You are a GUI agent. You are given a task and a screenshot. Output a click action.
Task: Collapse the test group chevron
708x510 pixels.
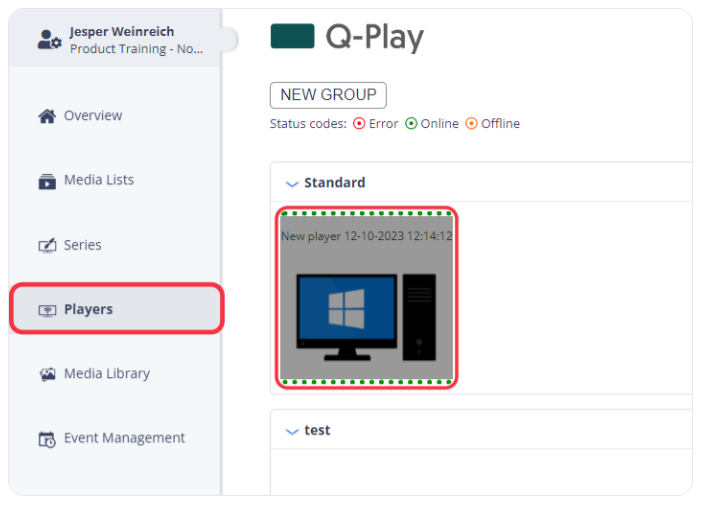pyautogui.click(x=292, y=431)
